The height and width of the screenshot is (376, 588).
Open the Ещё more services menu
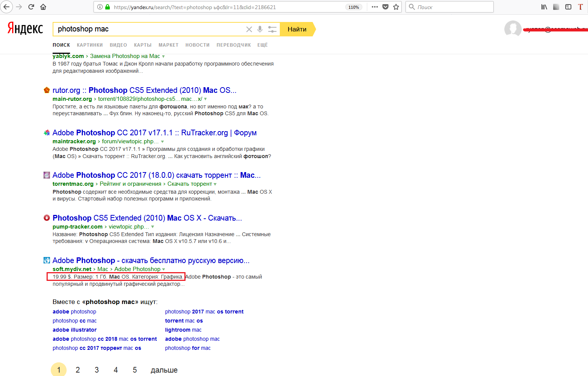[262, 45]
